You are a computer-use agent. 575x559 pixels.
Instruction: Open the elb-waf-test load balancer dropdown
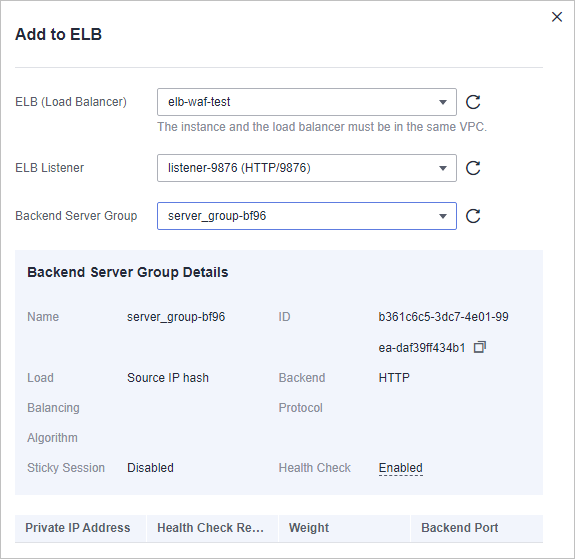[x=307, y=102]
